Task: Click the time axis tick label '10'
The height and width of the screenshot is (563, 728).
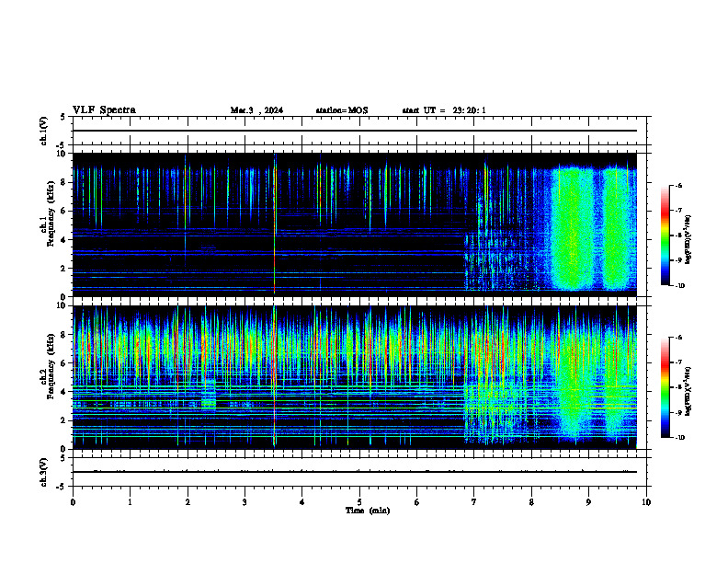Action: pos(646,502)
